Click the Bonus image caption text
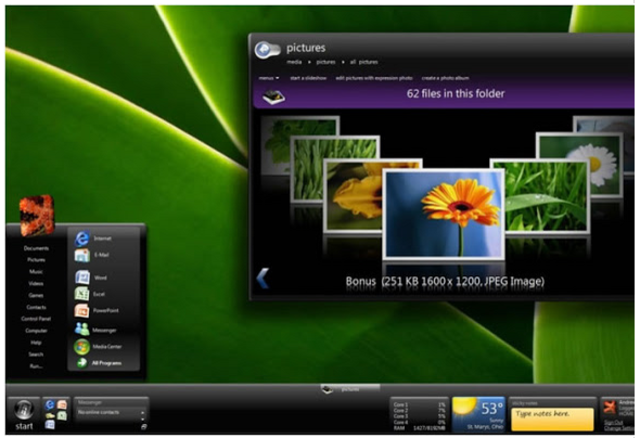640x438 pixels. point(445,281)
